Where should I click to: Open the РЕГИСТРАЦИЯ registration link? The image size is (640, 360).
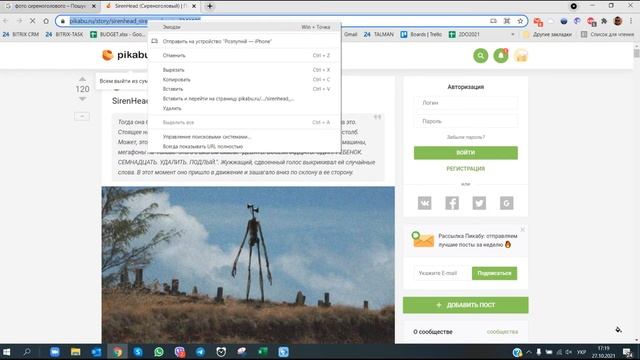[466, 169]
